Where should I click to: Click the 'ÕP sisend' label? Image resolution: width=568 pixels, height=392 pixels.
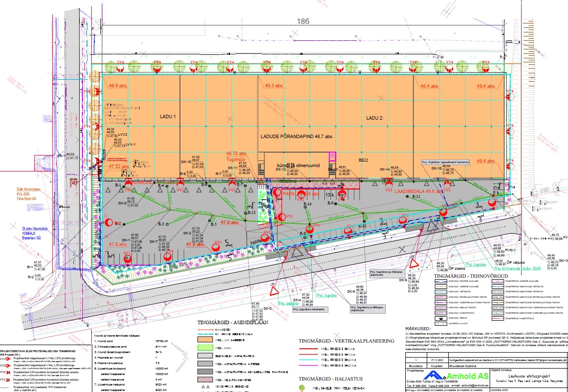(456, 269)
